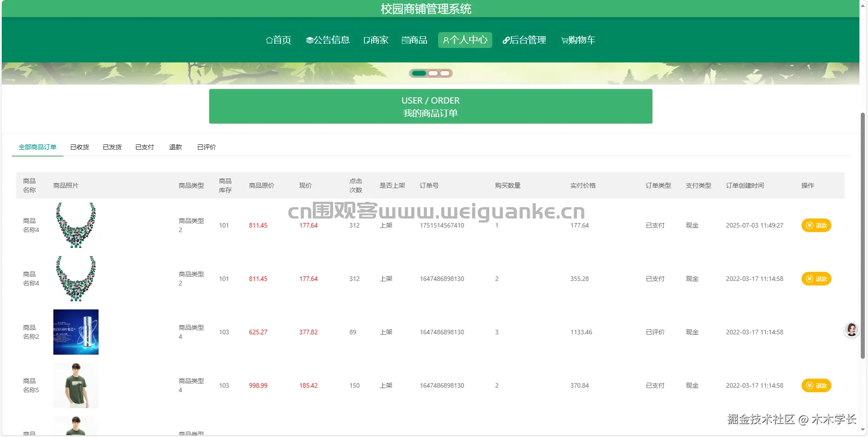Open the avatar widget on the right edge

click(x=852, y=330)
